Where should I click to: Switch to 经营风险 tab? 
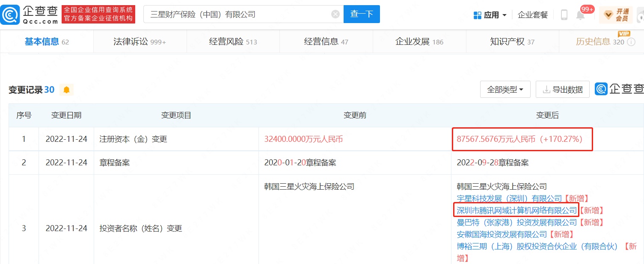point(233,41)
